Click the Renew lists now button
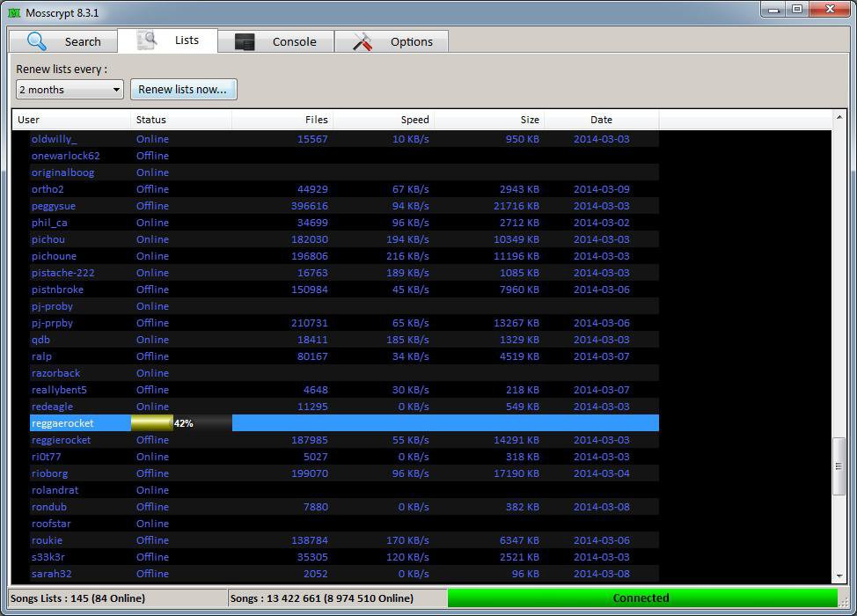 [x=183, y=89]
